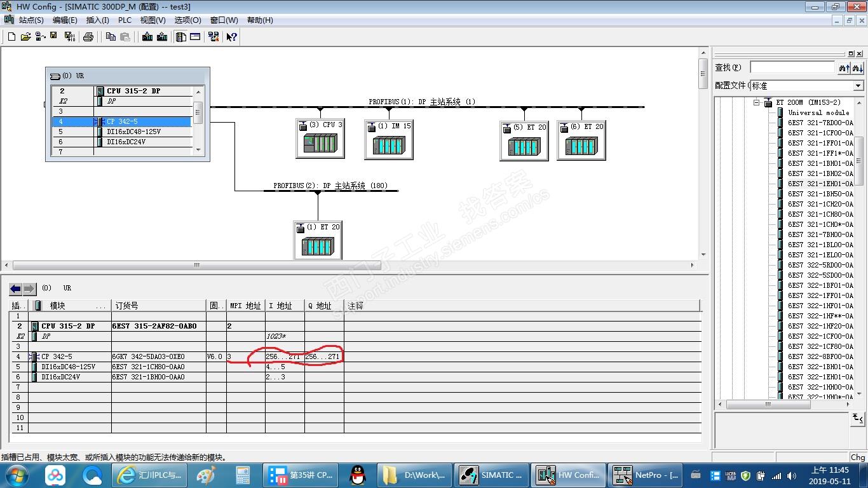Create a new station with the New icon

click(11, 37)
